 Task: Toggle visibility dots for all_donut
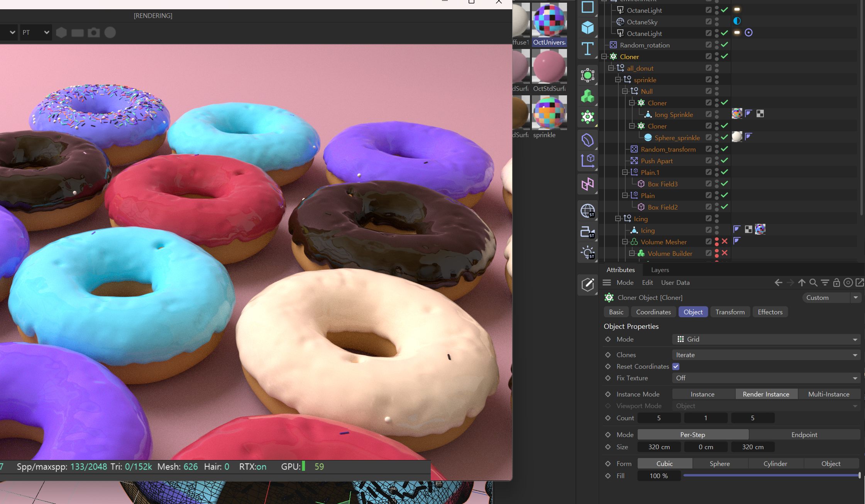click(717, 68)
